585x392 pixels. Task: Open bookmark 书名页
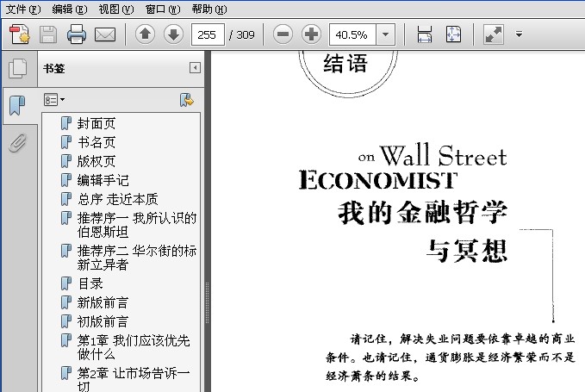pos(96,142)
